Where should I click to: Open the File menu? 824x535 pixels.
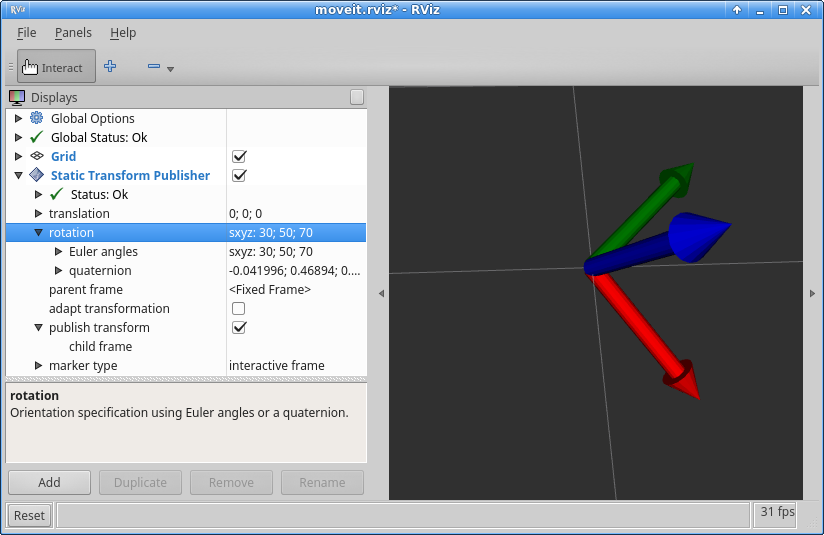pyautogui.click(x=26, y=33)
